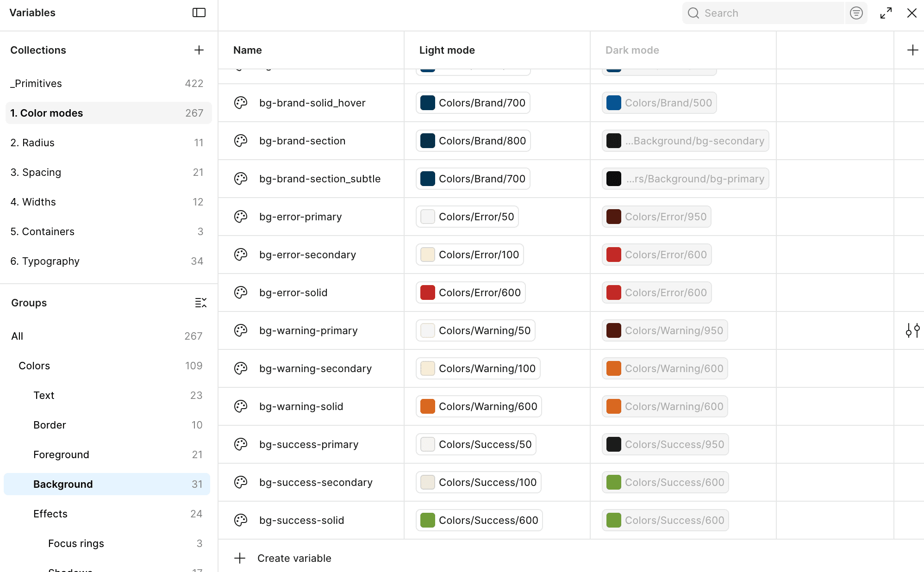Expand the Effects group
The height and width of the screenshot is (572, 924).
(50, 514)
